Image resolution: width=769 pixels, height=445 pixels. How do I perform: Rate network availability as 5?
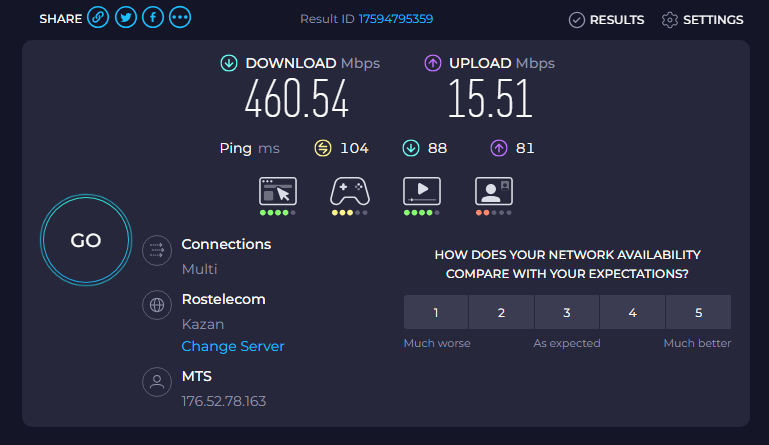[698, 313]
